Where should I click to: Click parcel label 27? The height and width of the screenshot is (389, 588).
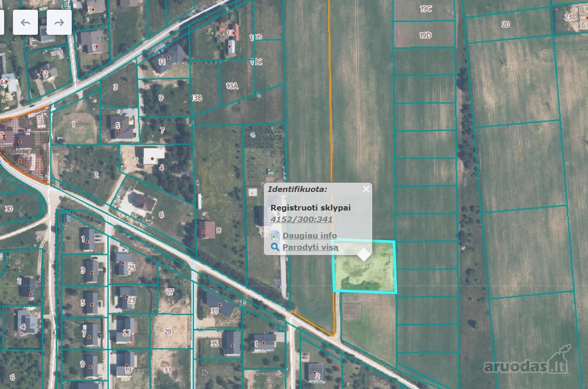(170, 291)
